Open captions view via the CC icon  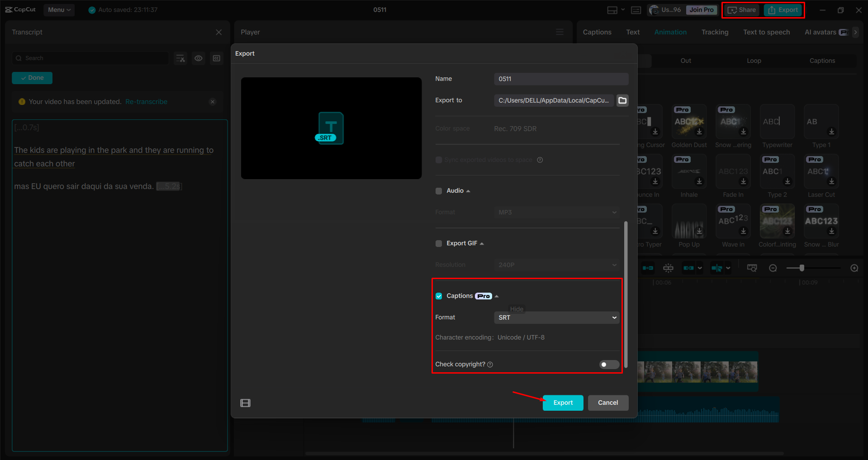tap(216, 58)
